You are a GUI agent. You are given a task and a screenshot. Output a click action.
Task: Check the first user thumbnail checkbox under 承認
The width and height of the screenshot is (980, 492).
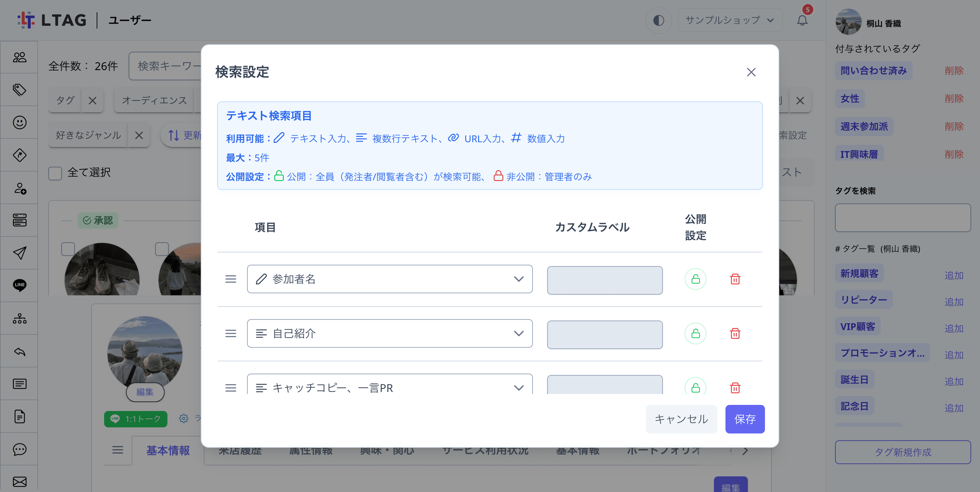click(68, 249)
